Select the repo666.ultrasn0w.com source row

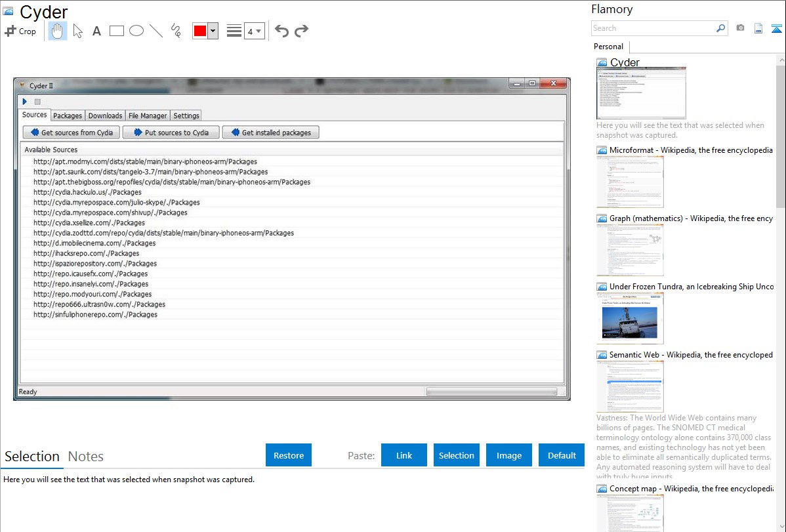point(292,304)
